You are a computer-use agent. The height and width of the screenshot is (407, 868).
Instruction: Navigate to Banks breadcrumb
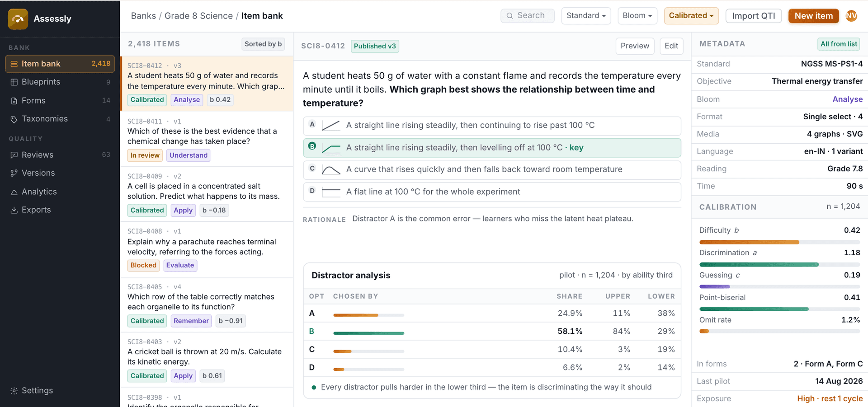coord(143,16)
